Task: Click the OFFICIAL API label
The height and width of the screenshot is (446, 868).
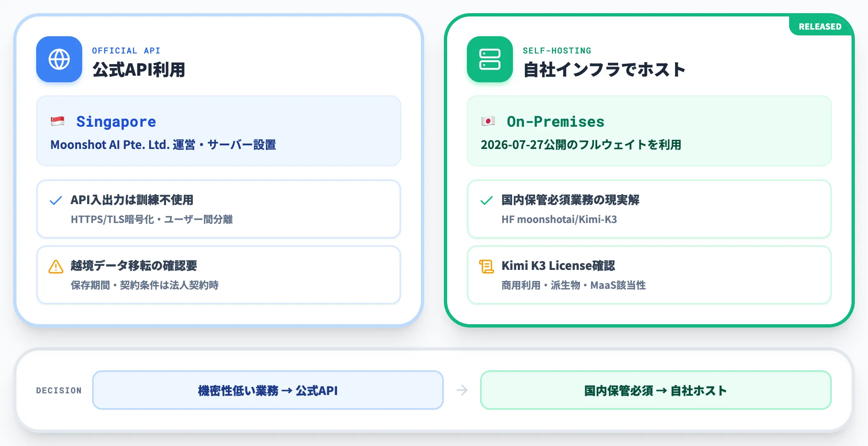Action: coord(126,51)
